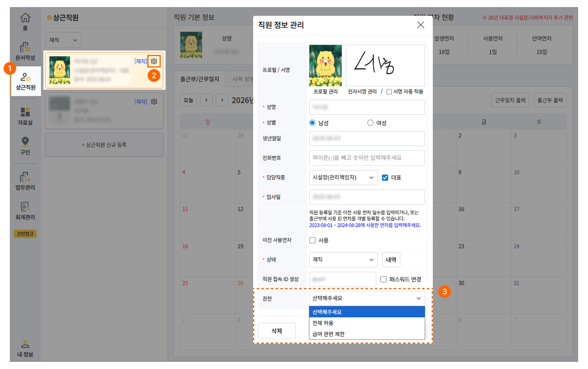The height and width of the screenshot is (369, 588).
Task: Enable 서명 자동 적용 checkbox
Action: point(389,92)
